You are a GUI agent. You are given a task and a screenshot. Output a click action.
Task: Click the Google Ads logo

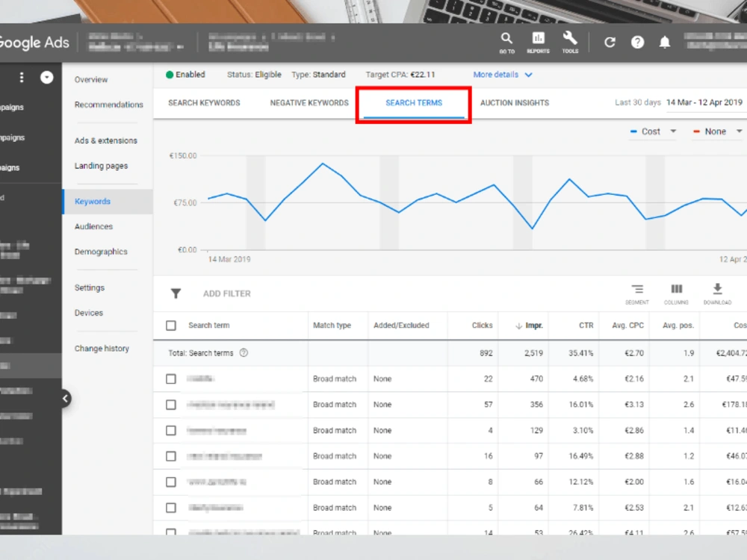click(x=34, y=43)
